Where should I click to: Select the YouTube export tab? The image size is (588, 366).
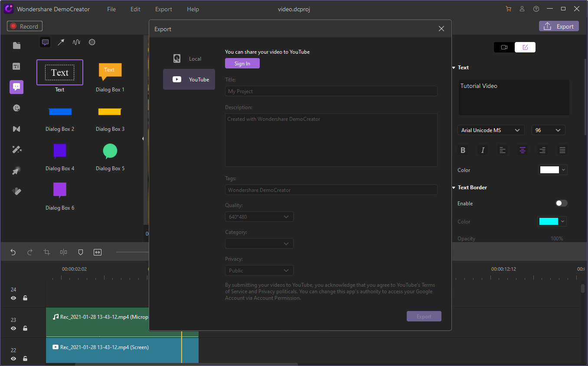[189, 79]
